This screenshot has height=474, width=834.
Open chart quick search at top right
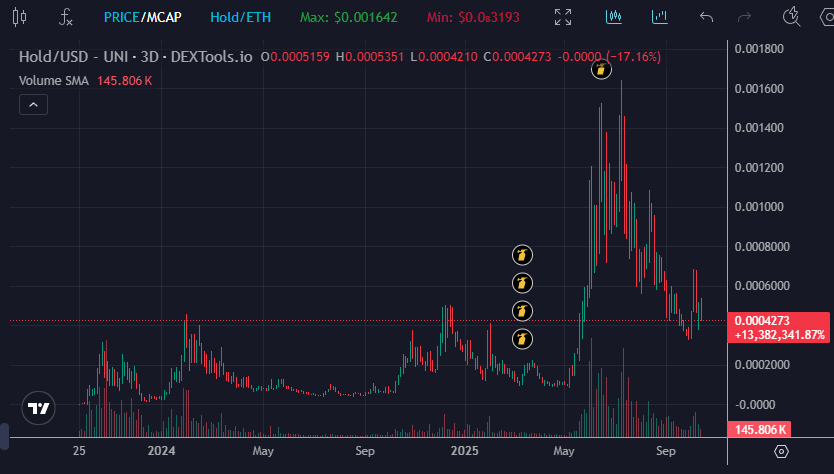click(x=792, y=17)
